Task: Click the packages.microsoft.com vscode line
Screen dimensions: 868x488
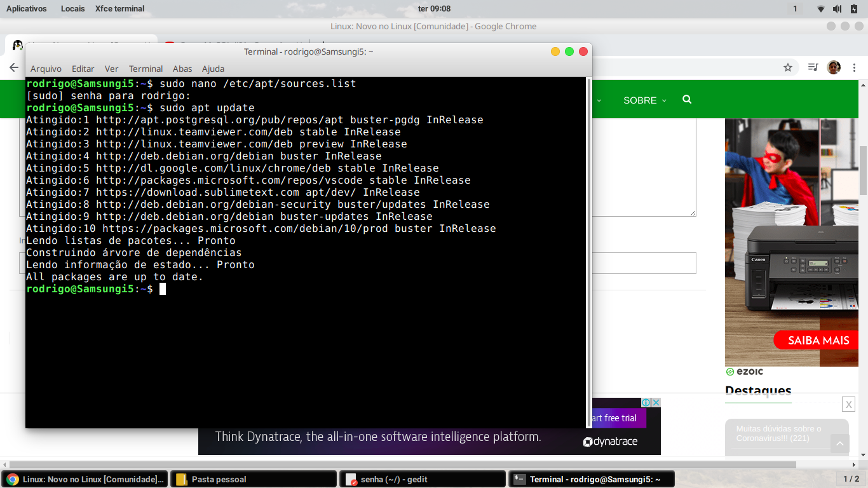Action: pos(248,180)
